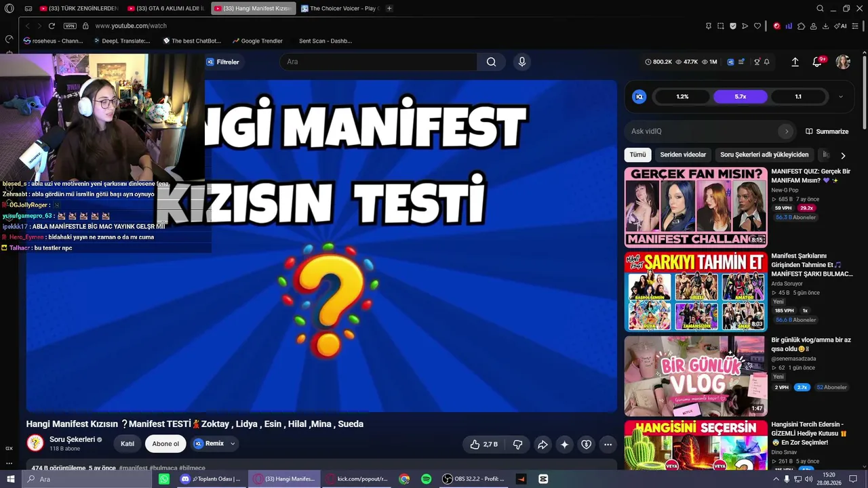Viewport: 868px width, 488px height.
Task: Open the upload arrow icon in YouTube header
Action: (x=795, y=62)
